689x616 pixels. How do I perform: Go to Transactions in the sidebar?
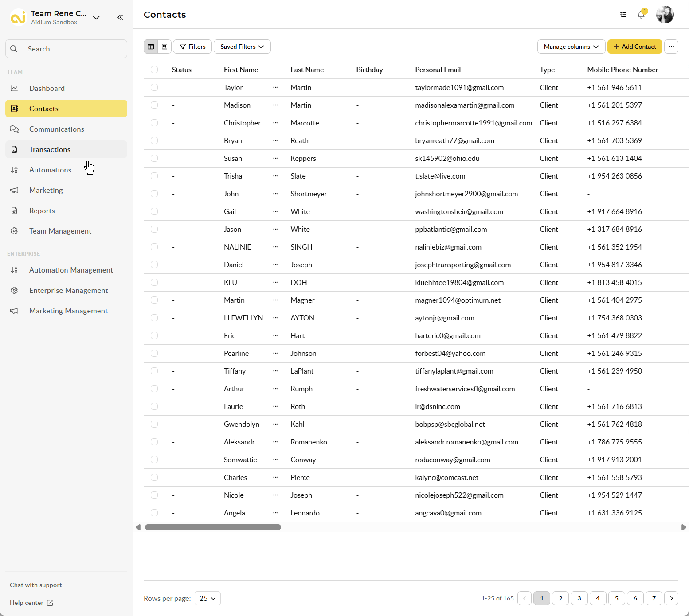50,149
